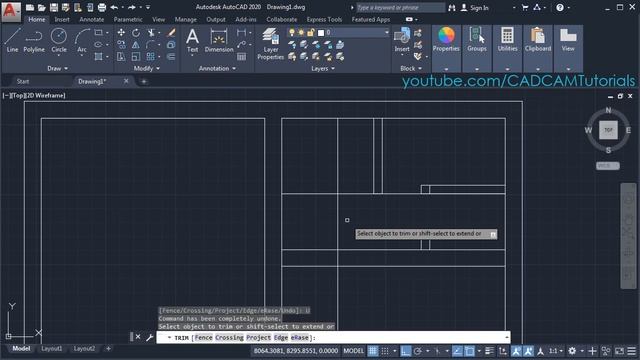Viewport: 640px width, 360px height.
Task: Open the AutoCAD application menu logo
Action: click(x=10, y=11)
